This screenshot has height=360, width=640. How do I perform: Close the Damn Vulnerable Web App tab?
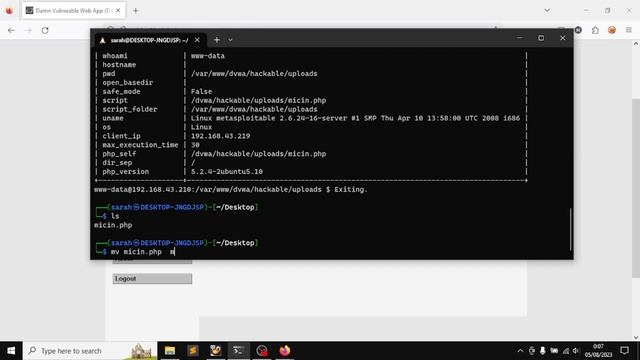tap(118, 11)
